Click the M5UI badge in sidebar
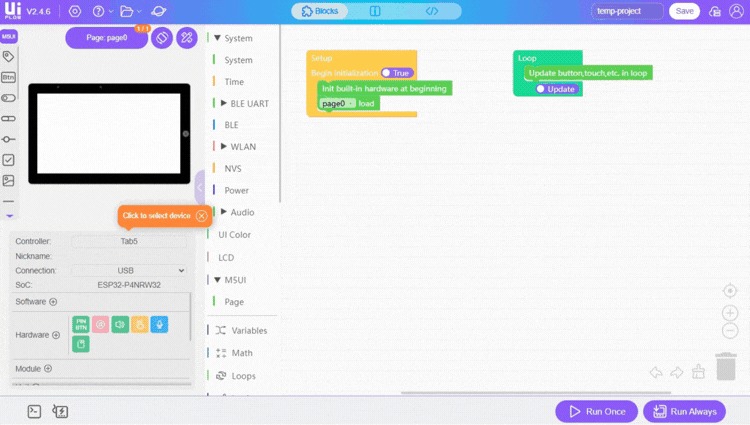Viewport: 750px width, 425px height. click(9, 36)
